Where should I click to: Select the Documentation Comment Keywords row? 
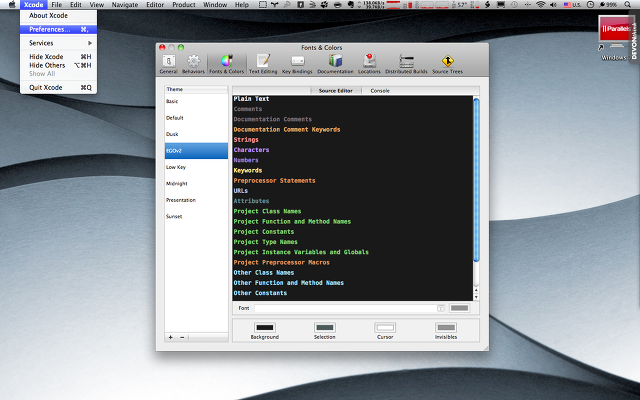(353, 129)
